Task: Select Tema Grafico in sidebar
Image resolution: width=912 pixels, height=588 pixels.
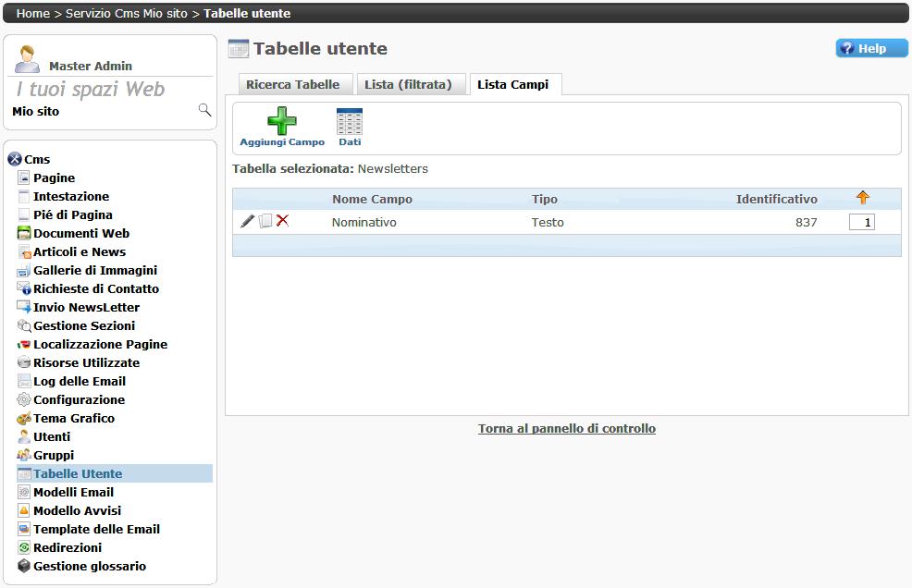Action: (74, 418)
